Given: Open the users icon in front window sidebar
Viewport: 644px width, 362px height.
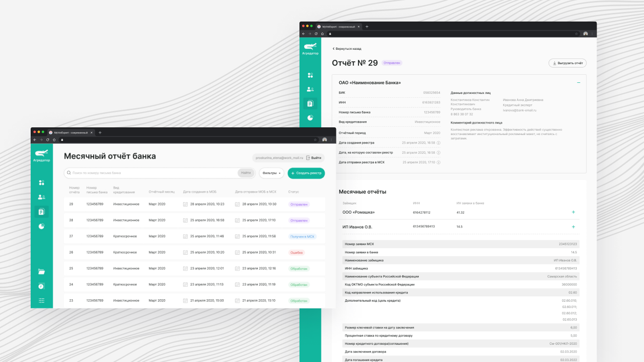Looking at the screenshot, I should click(42, 197).
